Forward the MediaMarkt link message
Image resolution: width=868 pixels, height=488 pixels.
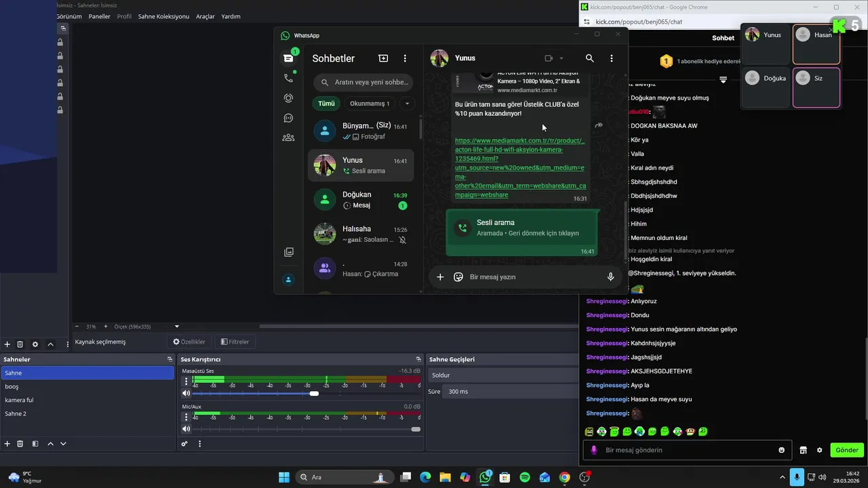point(599,125)
